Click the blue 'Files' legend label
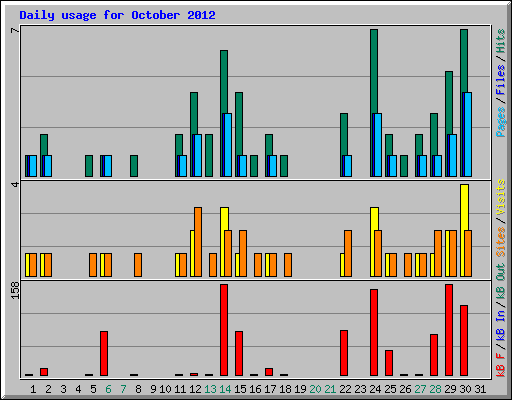The width and height of the screenshot is (512, 400). pyautogui.click(x=501, y=80)
